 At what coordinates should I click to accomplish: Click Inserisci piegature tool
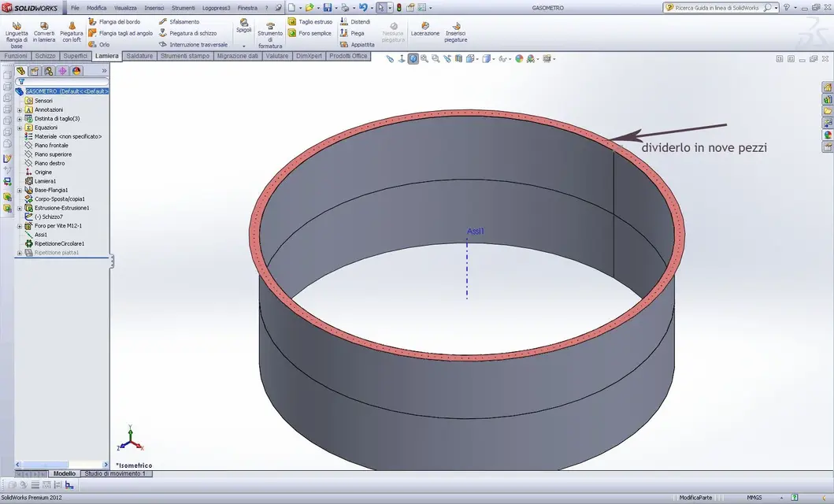(x=456, y=32)
